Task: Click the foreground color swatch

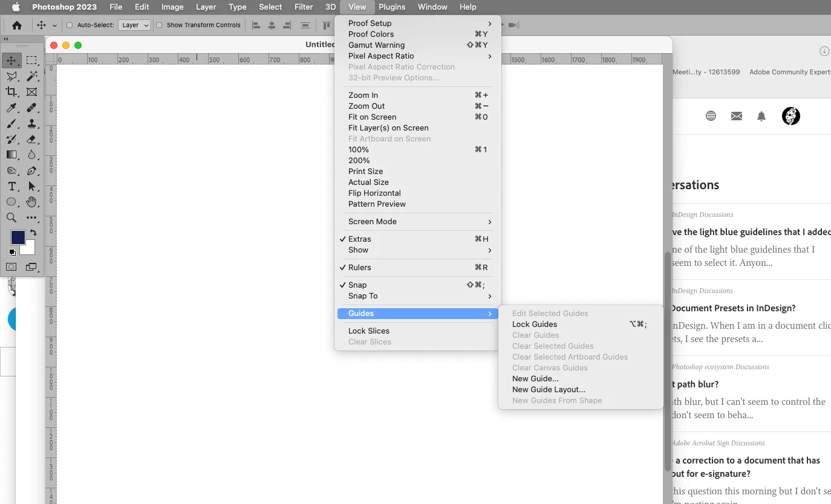Action: pos(18,237)
